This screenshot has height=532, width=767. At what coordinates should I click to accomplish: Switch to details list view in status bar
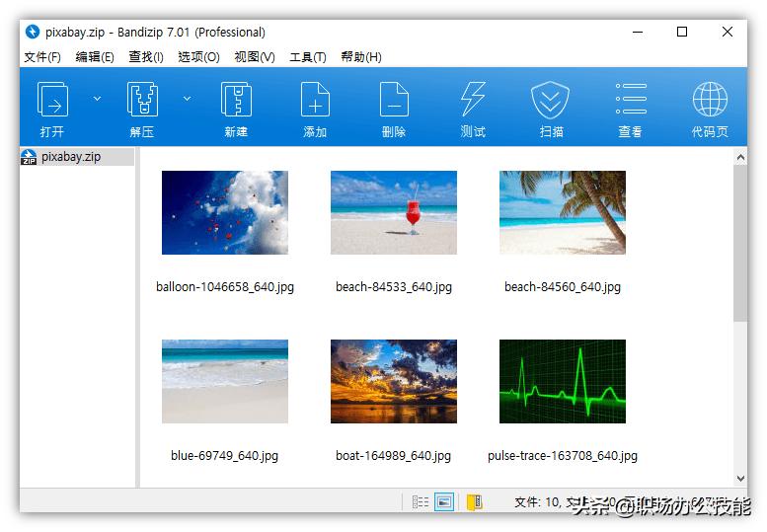click(x=421, y=501)
